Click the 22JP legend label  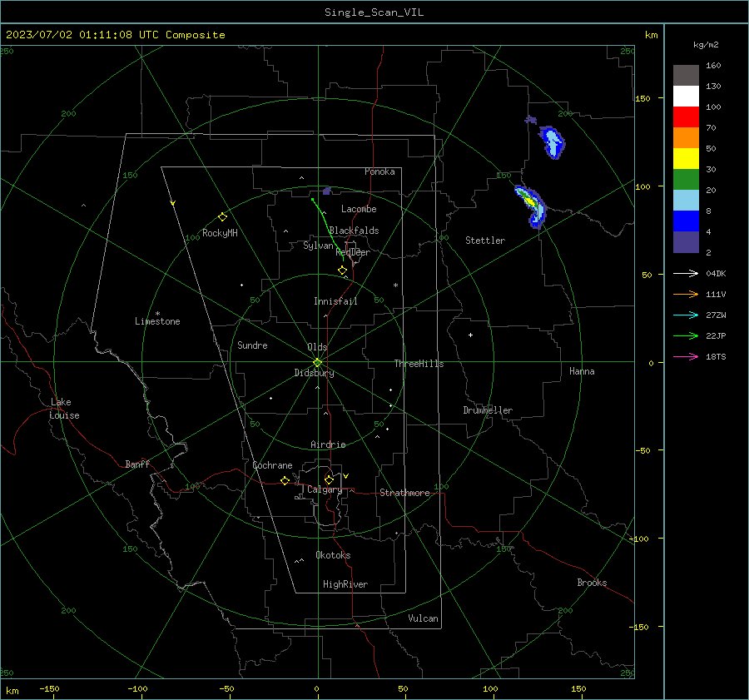(x=716, y=336)
